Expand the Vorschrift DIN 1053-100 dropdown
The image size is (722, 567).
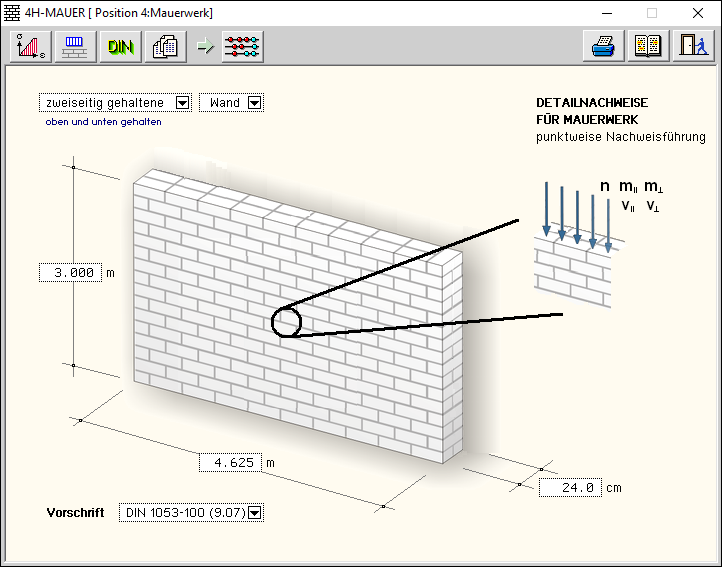[255, 513]
